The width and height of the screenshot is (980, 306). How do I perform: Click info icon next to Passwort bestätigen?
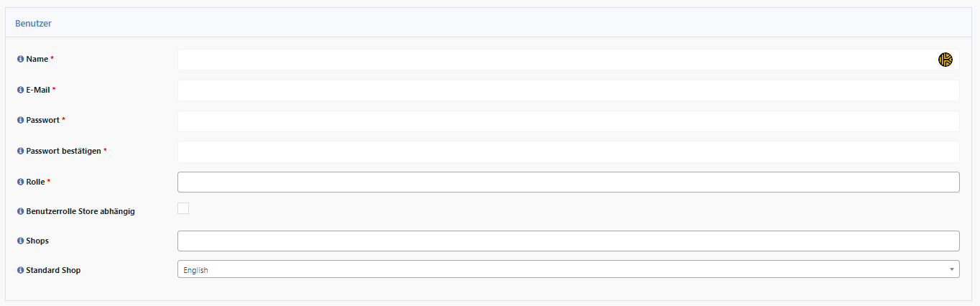[21, 151]
